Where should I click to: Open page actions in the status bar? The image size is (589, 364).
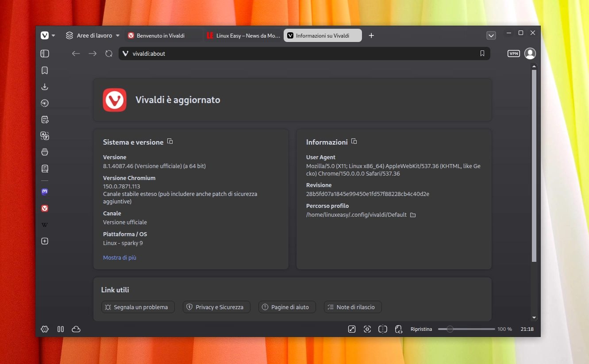399,329
